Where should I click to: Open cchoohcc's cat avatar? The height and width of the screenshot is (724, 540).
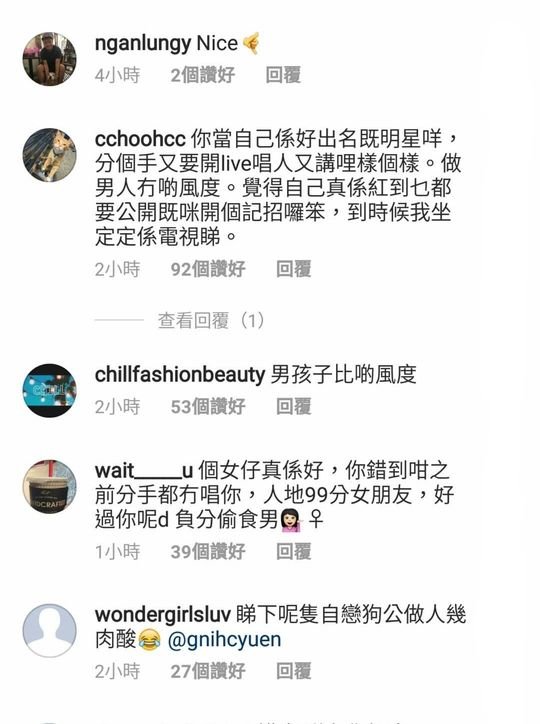point(50,155)
